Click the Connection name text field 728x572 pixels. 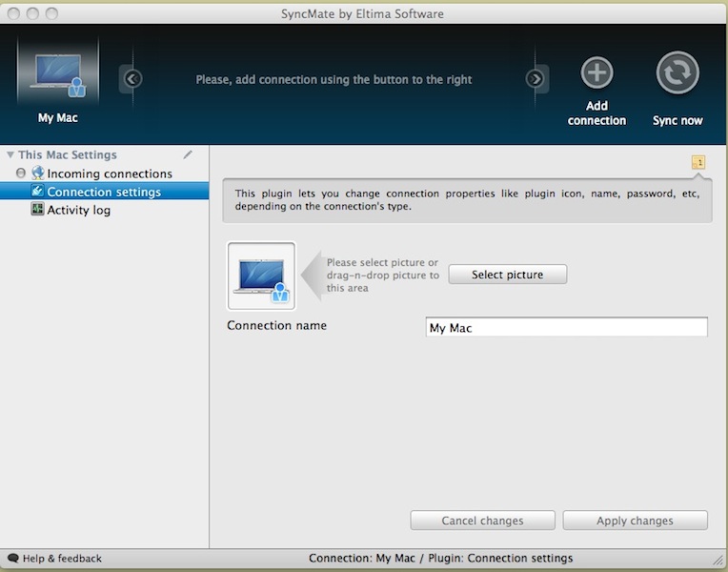click(566, 328)
